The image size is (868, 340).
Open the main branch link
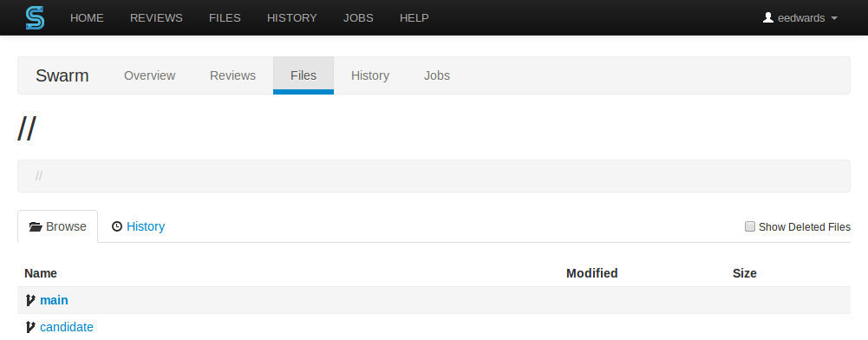pyautogui.click(x=55, y=300)
